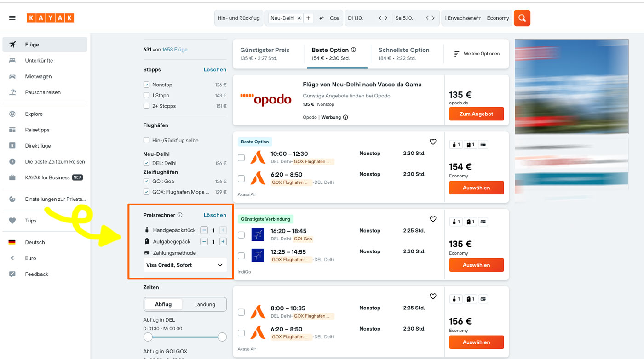The height and width of the screenshot is (359, 644).
Task: Click the left handle of departure time slider
Action: (148, 337)
